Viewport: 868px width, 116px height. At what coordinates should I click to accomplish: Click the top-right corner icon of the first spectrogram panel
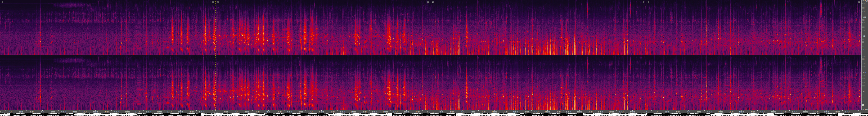[213, 2]
